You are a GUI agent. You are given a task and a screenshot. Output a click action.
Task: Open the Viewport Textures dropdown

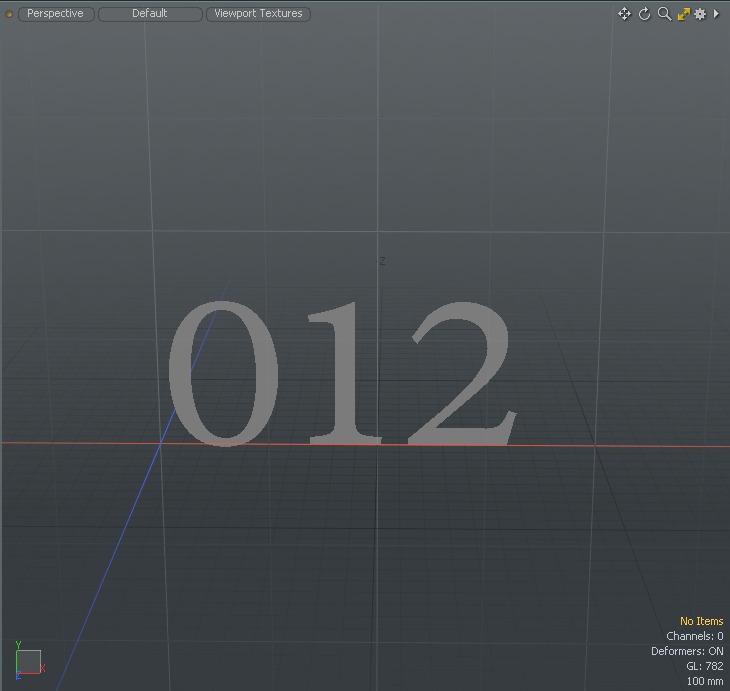(259, 14)
